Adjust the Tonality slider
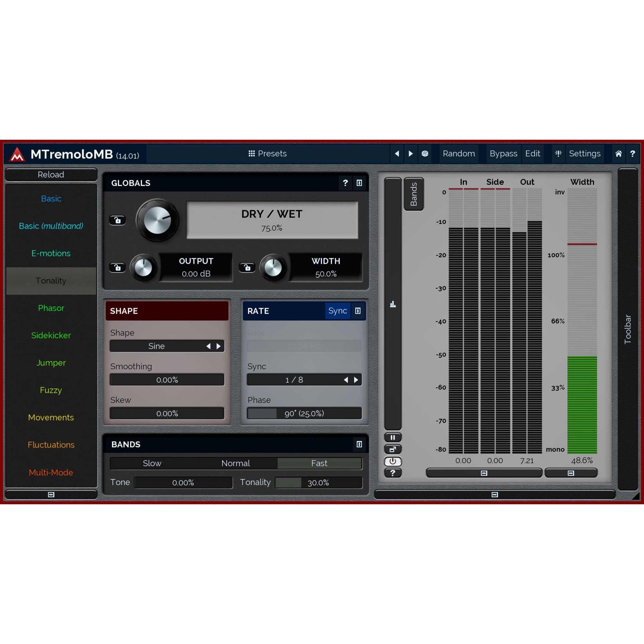The image size is (644, 644). [x=318, y=483]
